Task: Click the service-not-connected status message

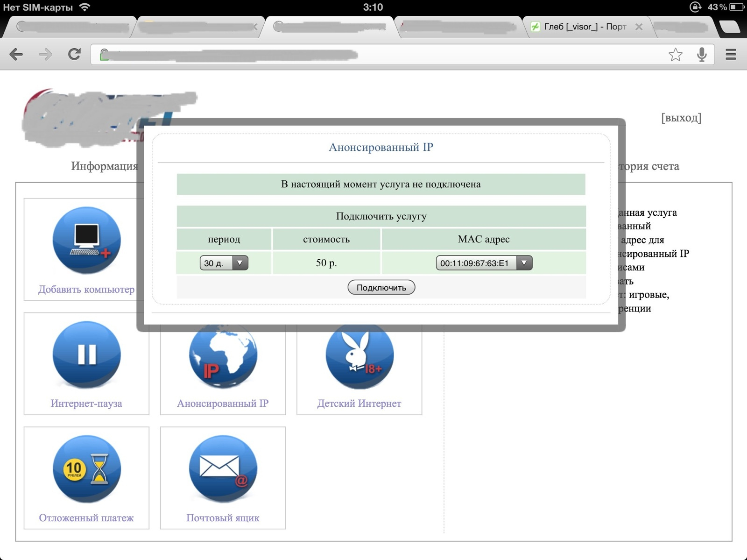Action: click(381, 184)
